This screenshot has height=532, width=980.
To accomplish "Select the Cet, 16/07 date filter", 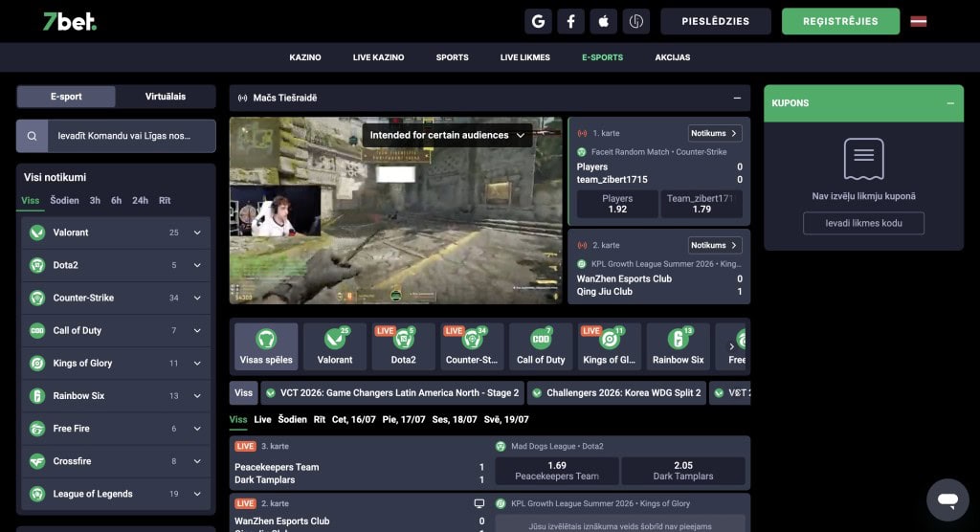I will [x=354, y=419].
